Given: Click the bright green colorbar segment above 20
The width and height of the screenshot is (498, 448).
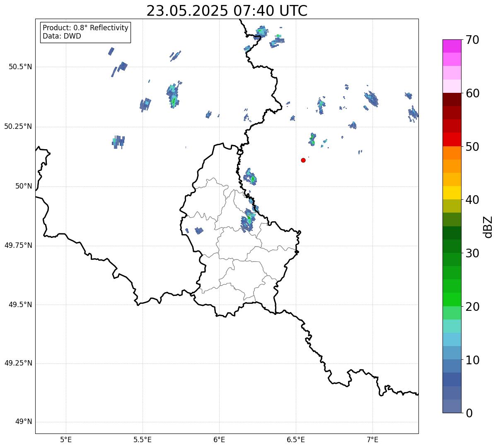Looking at the screenshot, I should coord(452,299).
